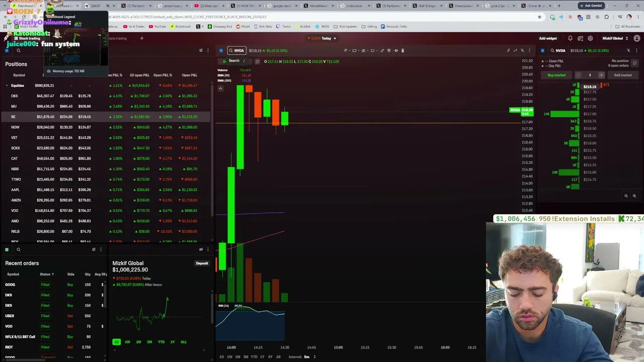Screen dimensions: 644x362
Task: Cancel orders circle icon in ladder header
Action: coord(634,63)
